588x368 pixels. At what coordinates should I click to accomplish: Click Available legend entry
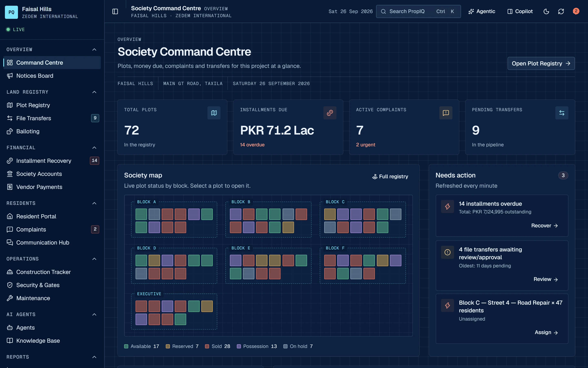point(142,346)
